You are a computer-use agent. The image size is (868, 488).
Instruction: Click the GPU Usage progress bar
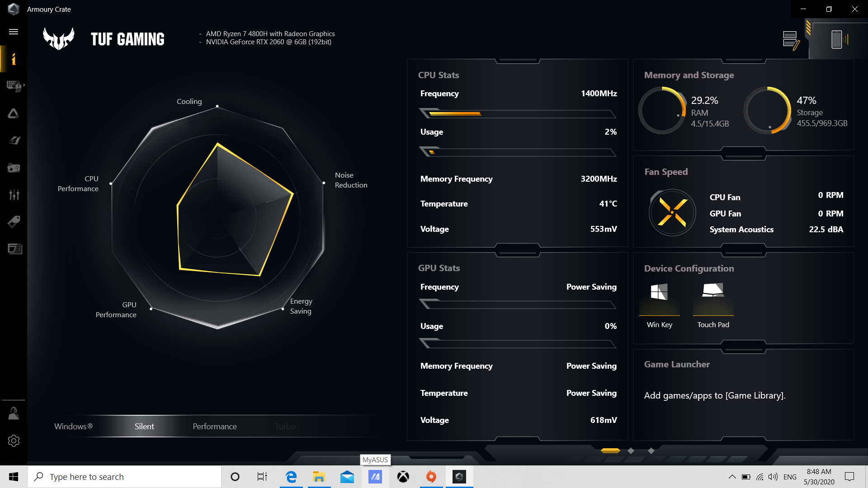518,344
